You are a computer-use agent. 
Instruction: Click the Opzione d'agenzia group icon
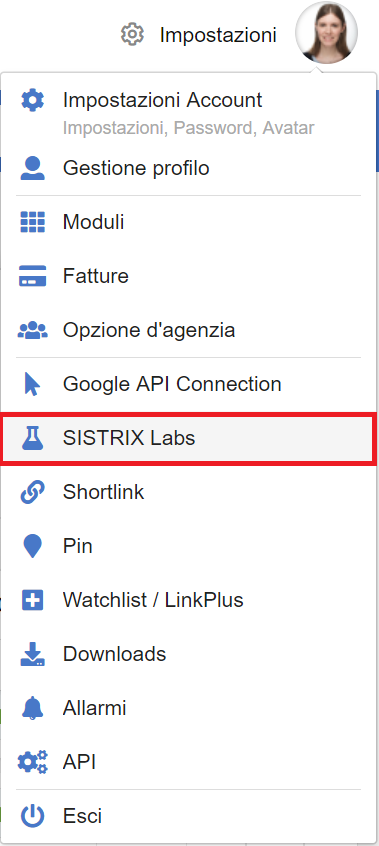(32, 330)
